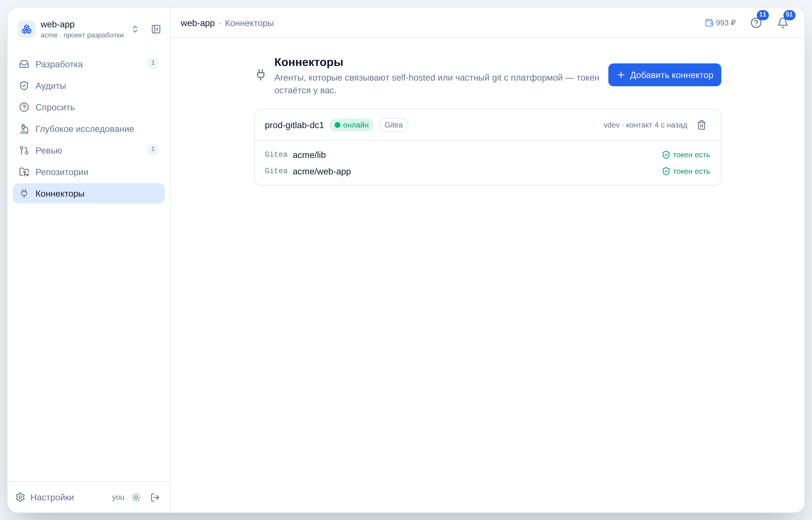Viewport: 812px width, 520px height.
Task: Click the microscope icon beside Глубокое исследование
Action: click(x=24, y=129)
